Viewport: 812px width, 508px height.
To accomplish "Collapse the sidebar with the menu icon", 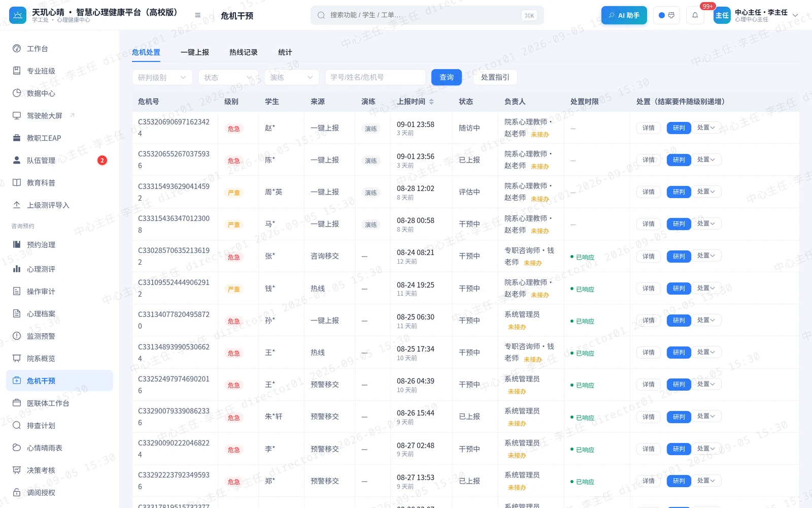I will coord(198,15).
